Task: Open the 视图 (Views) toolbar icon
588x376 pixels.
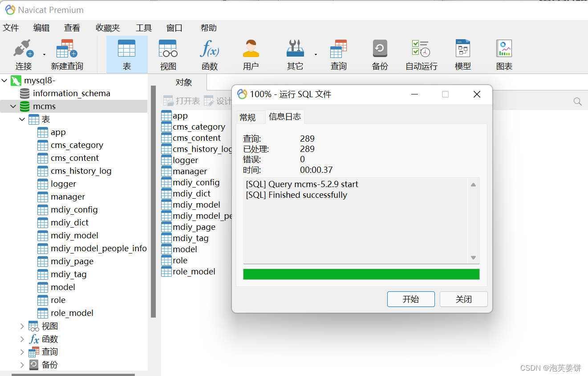Action: click(x=167, y=53)
